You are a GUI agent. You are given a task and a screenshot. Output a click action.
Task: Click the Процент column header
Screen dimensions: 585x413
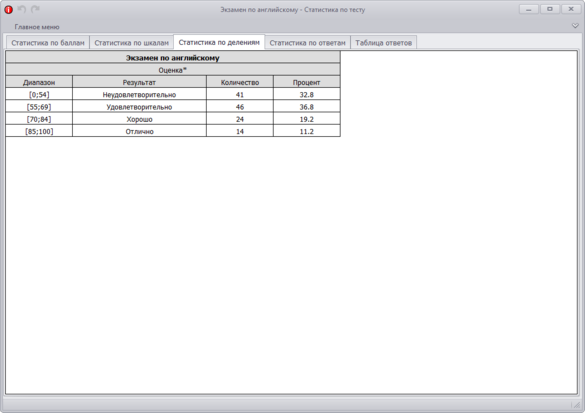pyautogui.click(x=307, y=82)
